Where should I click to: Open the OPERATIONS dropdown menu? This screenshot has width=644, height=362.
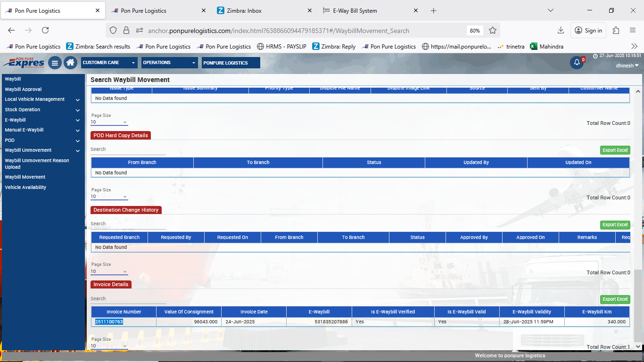169,63
